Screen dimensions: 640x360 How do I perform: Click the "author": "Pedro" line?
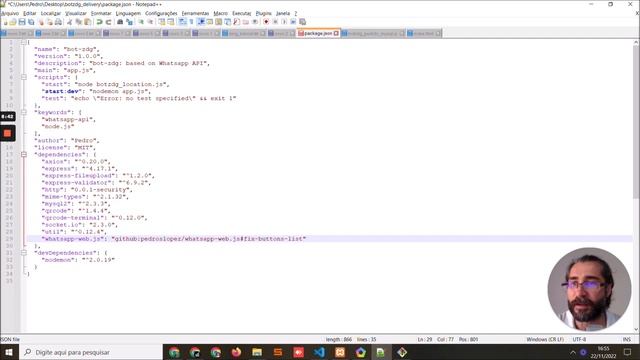67,140
